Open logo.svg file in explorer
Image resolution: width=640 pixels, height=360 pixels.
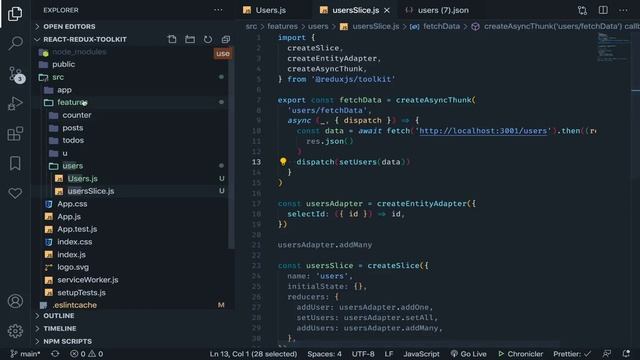73,267
